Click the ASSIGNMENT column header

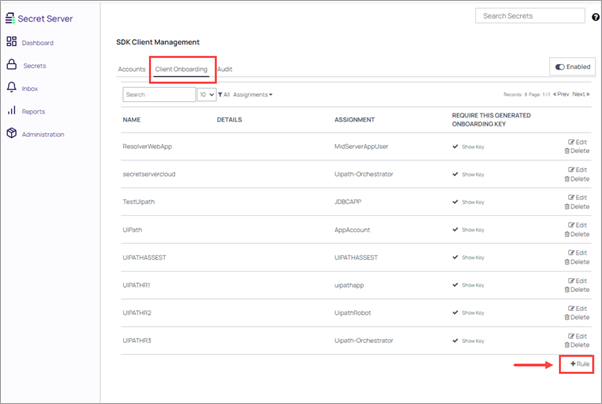click(x=354, y=119)
